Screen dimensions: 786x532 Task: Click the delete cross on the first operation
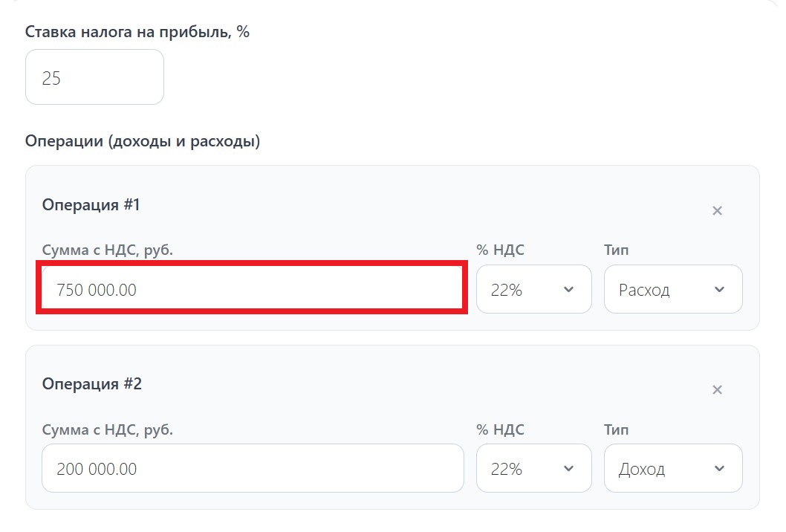click(x=716, y=210)
